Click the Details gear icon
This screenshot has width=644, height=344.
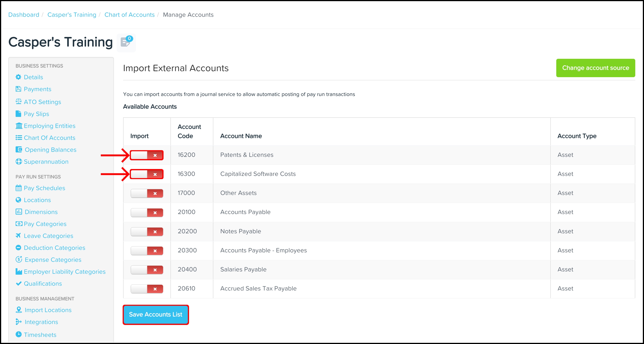coord(19,77)
